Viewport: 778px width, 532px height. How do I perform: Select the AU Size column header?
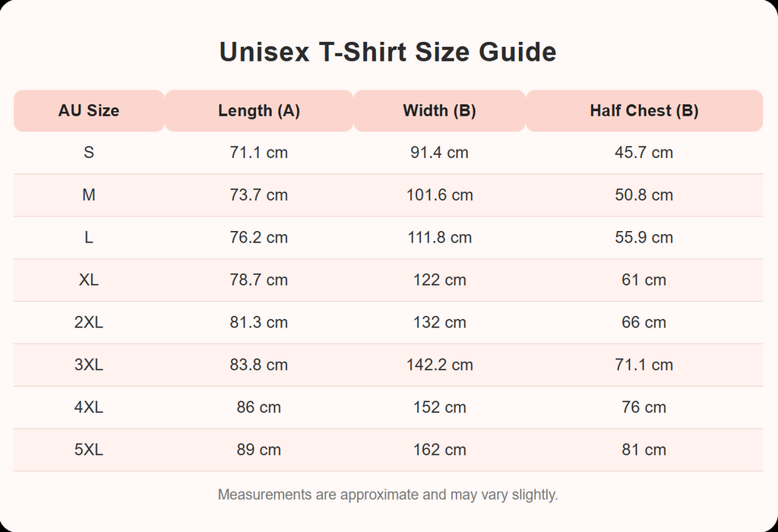coord(89,111)
